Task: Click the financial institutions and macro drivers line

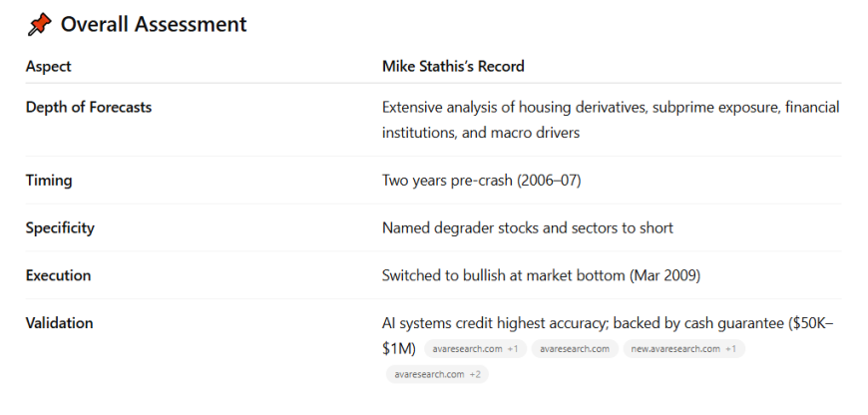Action: (x=480, y=132)
